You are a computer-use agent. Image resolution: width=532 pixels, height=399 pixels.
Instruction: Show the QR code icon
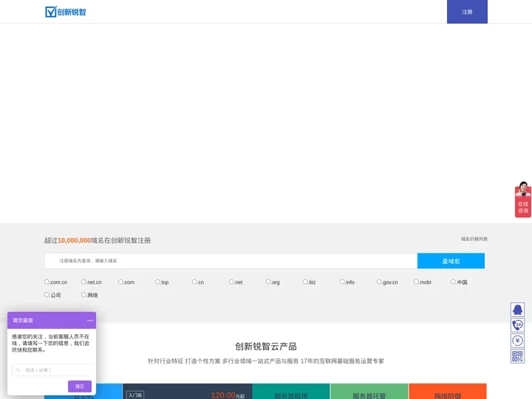click(517, 356)
